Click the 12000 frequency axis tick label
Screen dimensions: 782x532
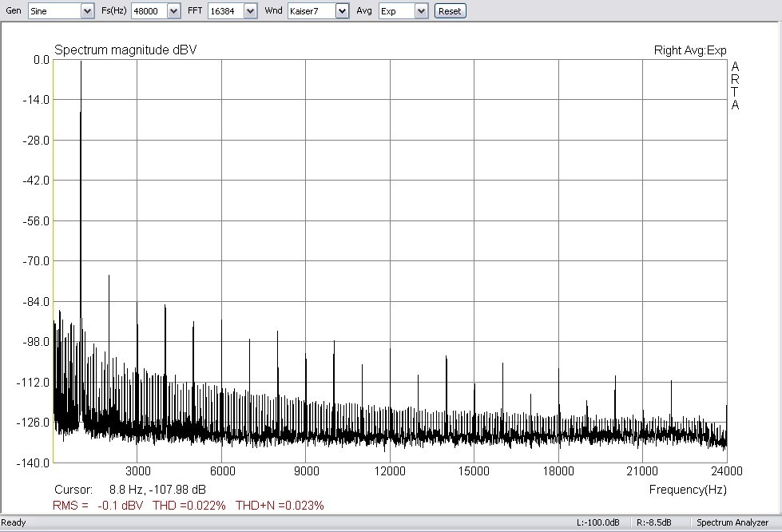pos(390,471)
